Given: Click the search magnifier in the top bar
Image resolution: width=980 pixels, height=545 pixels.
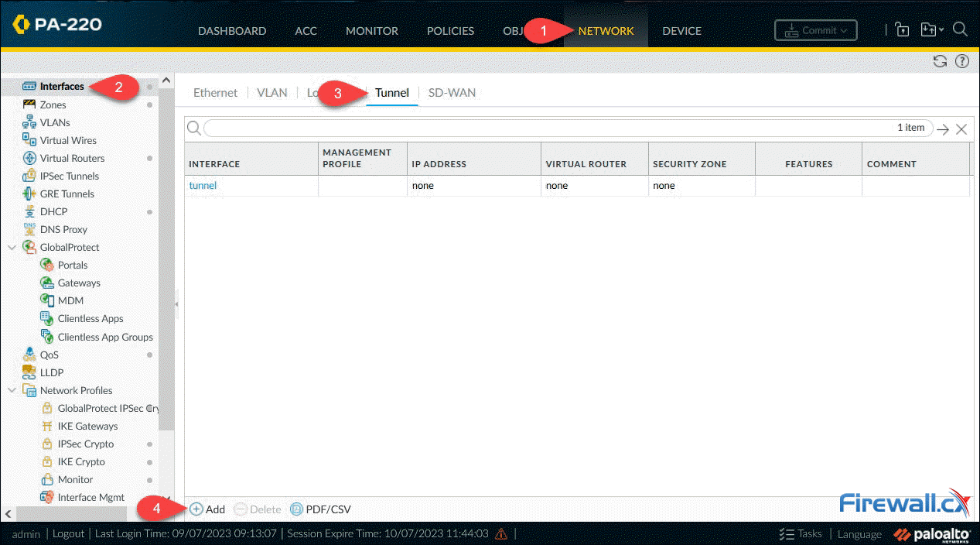Looking at the screenshot, I should point(960,29).
